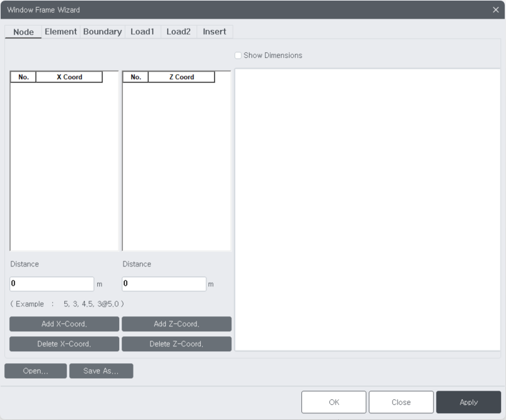Click Open to load a wizard file
This screenshot has height=420, width=506.
[36, 371]
